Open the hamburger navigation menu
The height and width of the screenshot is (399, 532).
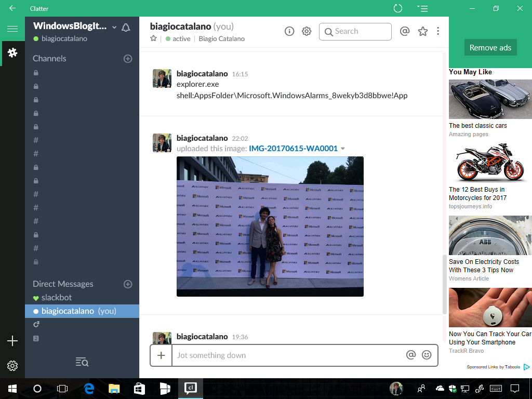[x=12, y=29]
